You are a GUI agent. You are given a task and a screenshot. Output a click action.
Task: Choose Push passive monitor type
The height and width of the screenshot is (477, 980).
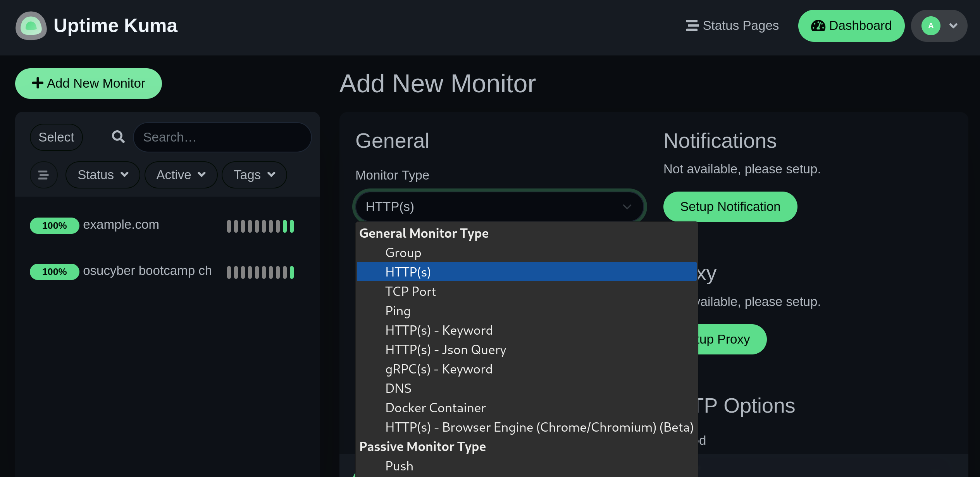(x=527, y=466)
